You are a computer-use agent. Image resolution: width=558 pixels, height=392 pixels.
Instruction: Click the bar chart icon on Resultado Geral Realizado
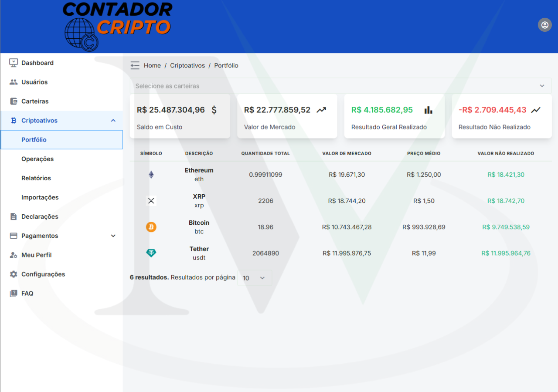pyautogui.click(x=428, y=110)
